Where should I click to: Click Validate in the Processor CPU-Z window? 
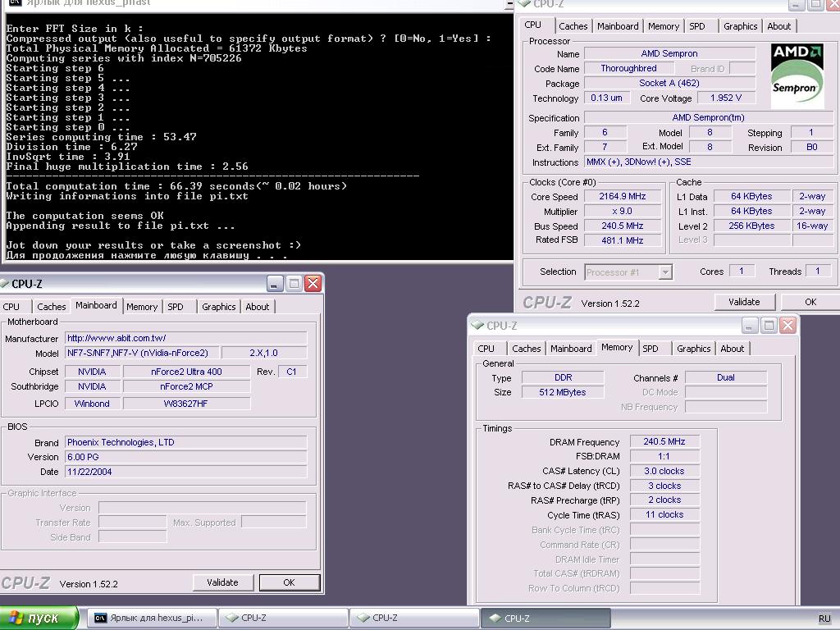(x=744, y=302)
